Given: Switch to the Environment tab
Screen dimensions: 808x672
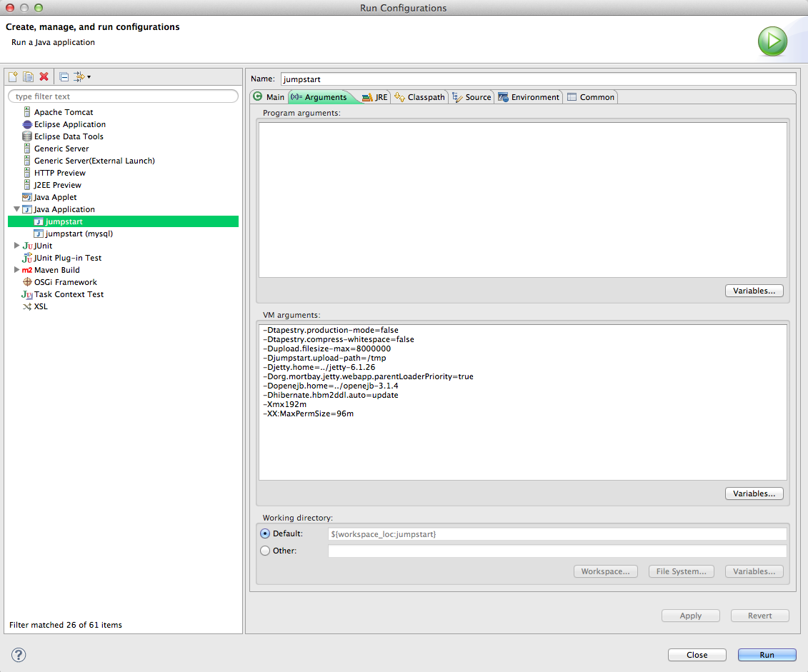Looking at the screenshot, I should tap(528, 97).
